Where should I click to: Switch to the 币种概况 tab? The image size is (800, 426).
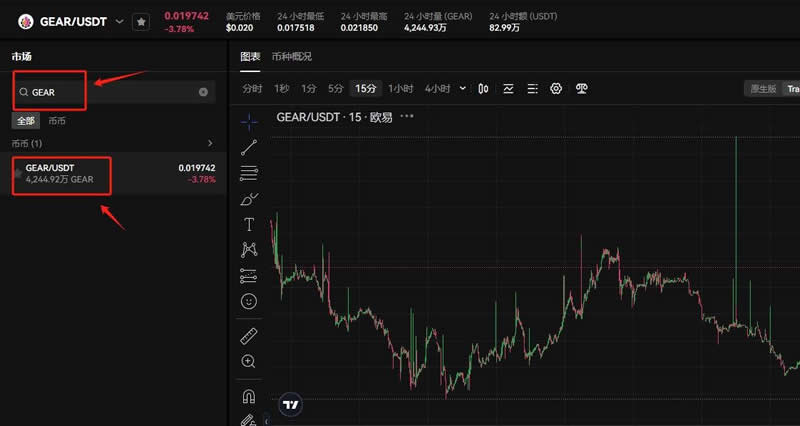tap(291, 56)
